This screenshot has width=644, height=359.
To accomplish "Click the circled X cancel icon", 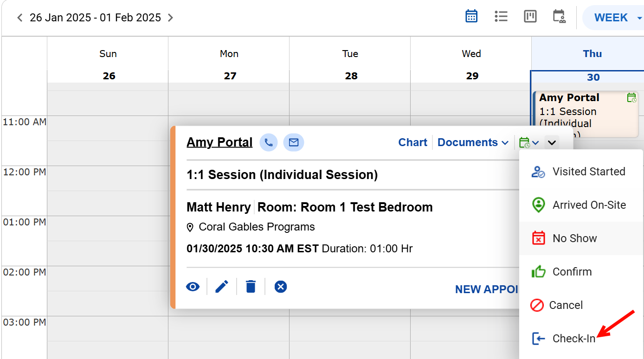I will pyautogui.click(x=281, y=287).
